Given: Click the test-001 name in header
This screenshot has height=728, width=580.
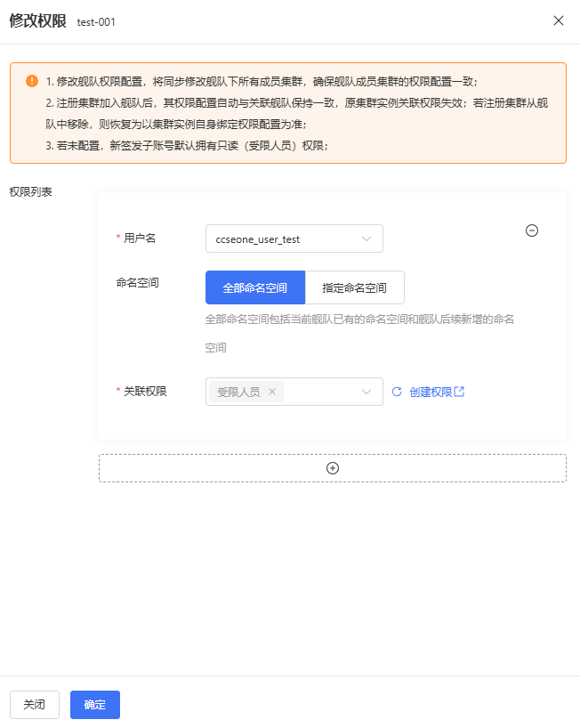Looking at the screenshot, I should 96,22.
